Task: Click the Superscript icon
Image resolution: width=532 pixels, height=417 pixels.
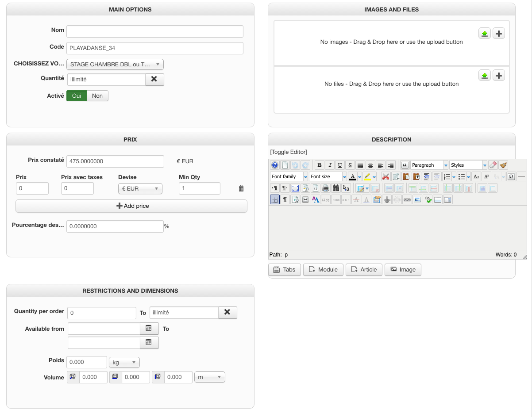Action: tap(486, 176)
